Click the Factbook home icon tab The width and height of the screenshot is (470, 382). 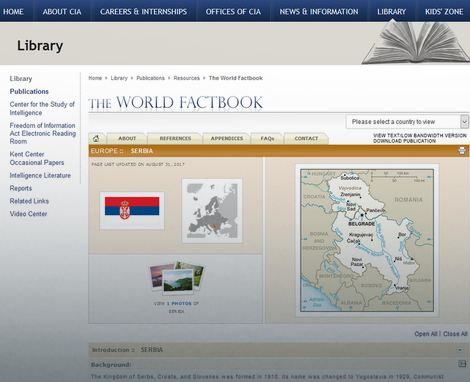(97, 138)
